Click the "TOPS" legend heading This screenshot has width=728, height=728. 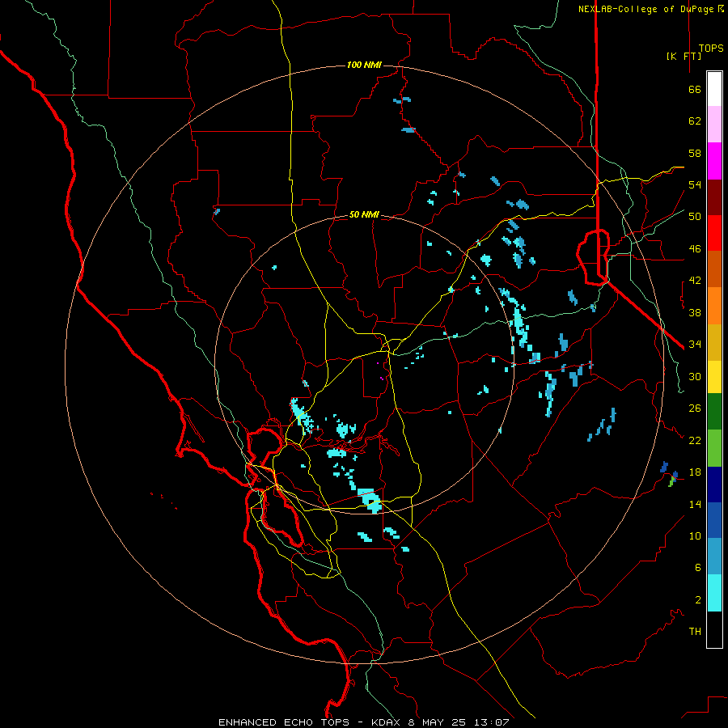[x=711, y=48]
